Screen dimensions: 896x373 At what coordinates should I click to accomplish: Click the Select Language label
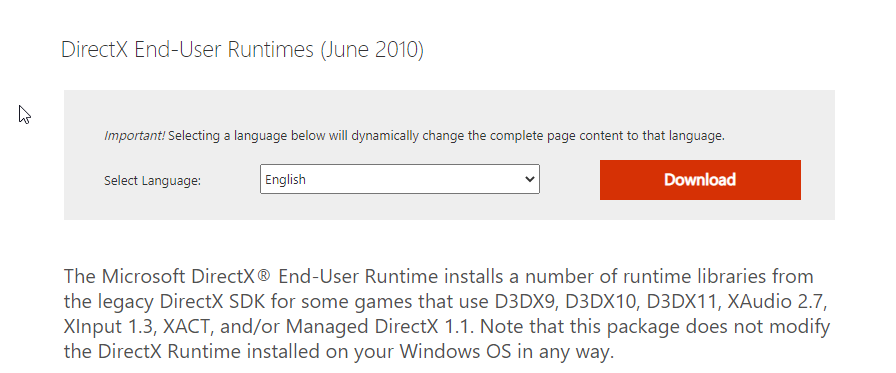click(153, 181)
